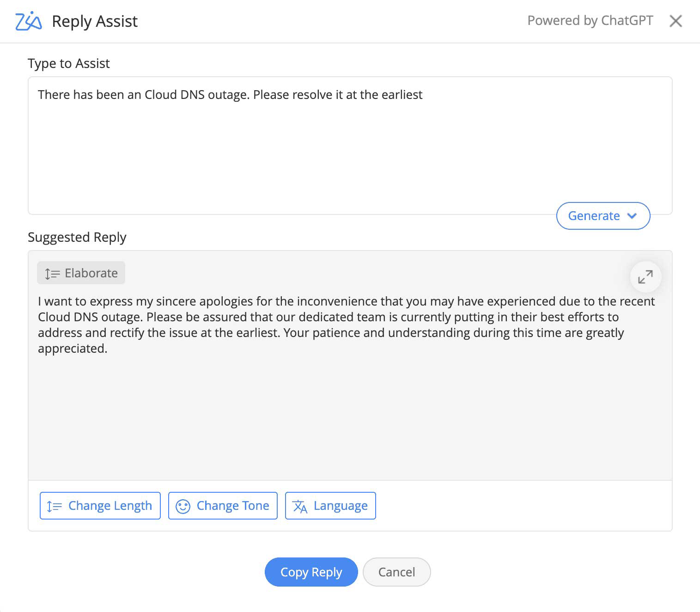The width and height of the screenshot is (700, 612).
Task: Open the Generate dropdown menu
Action: click(x=603, y=216)
